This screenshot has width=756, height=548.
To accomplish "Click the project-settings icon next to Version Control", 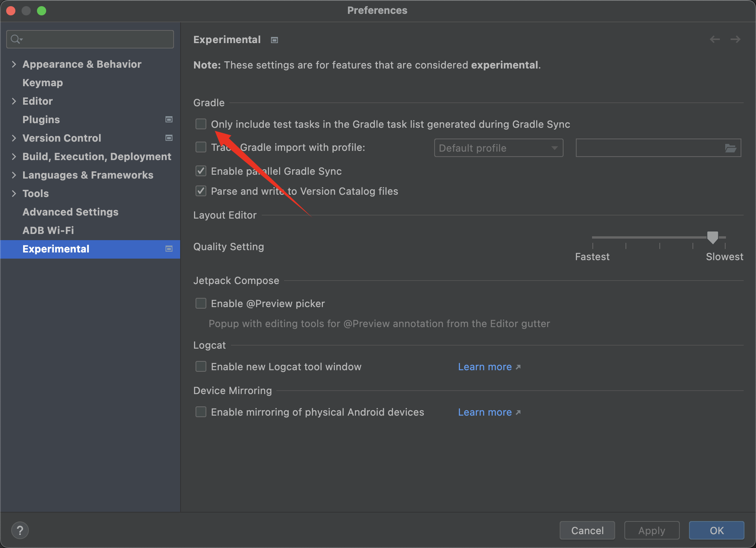I will (x=169, y=138).
